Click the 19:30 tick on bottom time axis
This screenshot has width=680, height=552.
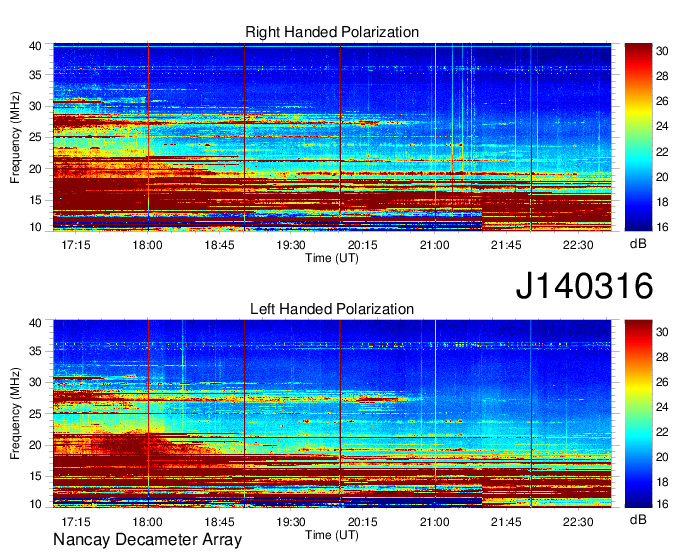click(291, 522)
